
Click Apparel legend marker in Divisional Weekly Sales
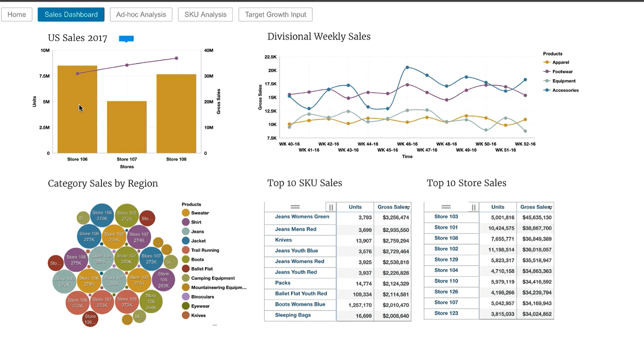pos(547,62)
